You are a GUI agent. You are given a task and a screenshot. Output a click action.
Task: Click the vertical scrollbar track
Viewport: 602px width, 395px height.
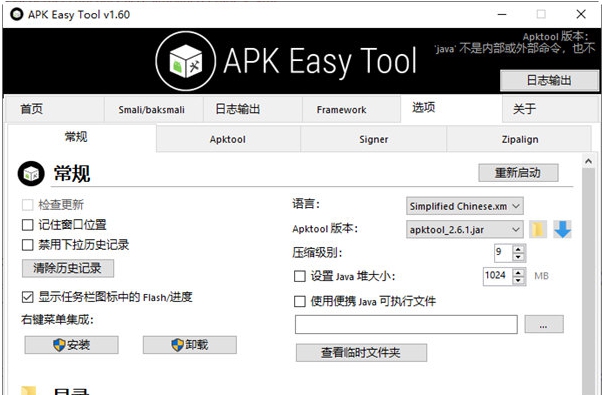589,280
